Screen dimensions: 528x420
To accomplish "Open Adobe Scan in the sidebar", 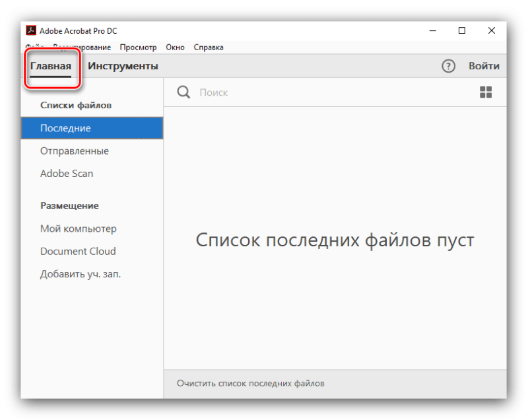I will tap(67, 174).
